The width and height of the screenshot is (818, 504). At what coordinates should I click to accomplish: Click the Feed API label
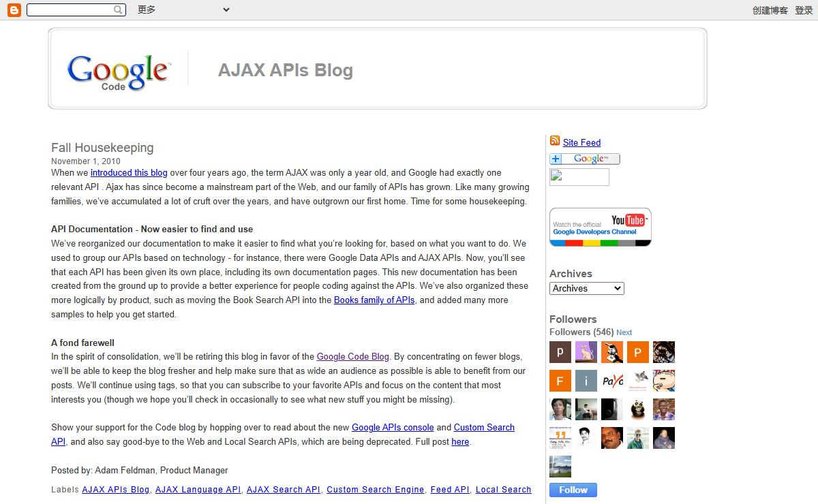click(450, 489)
